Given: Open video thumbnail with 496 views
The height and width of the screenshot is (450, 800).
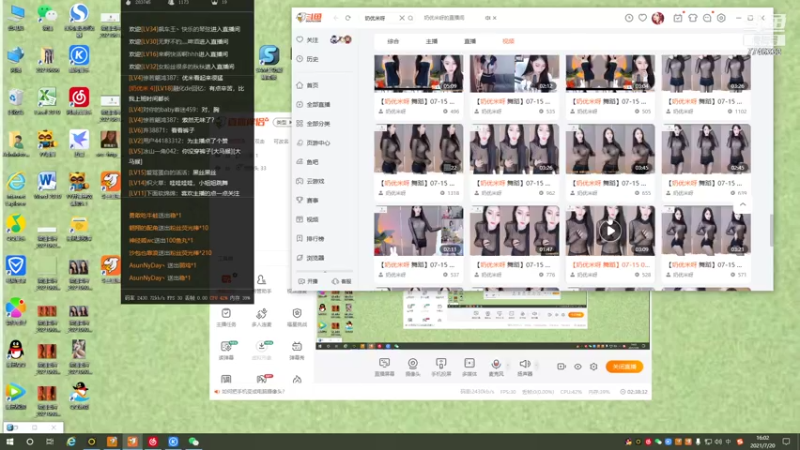Looking at the screenshot, I should (418, 73).
